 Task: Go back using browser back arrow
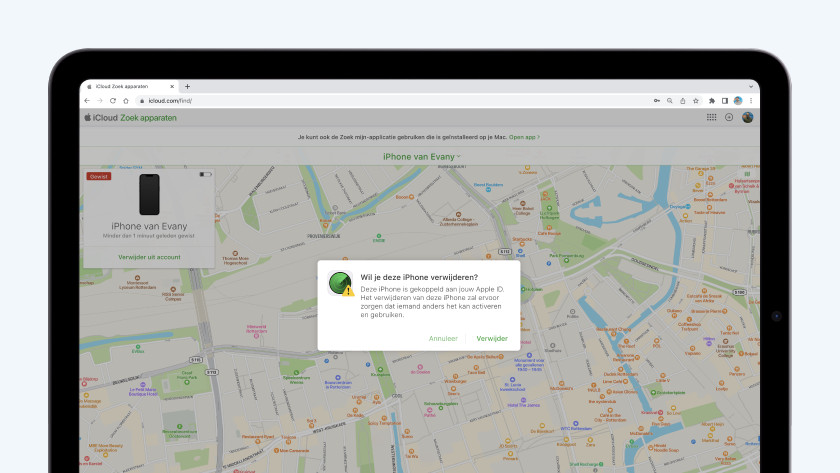pos(87,101)
